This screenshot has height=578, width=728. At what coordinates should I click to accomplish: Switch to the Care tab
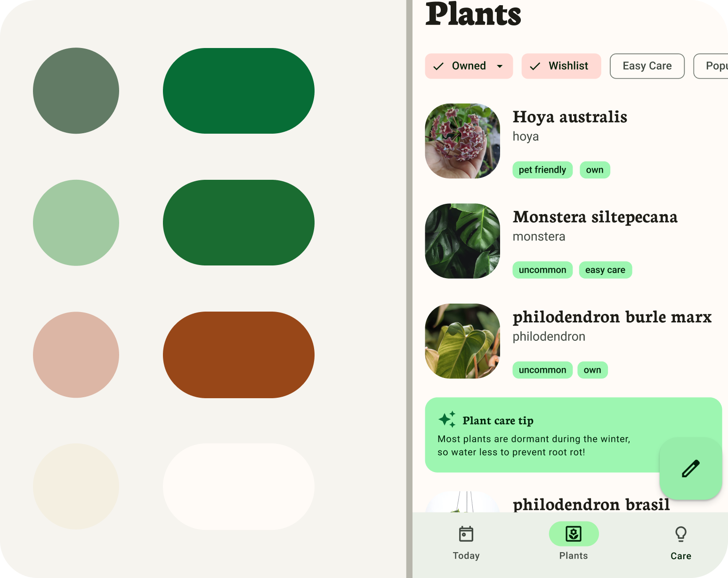(681, 542)
